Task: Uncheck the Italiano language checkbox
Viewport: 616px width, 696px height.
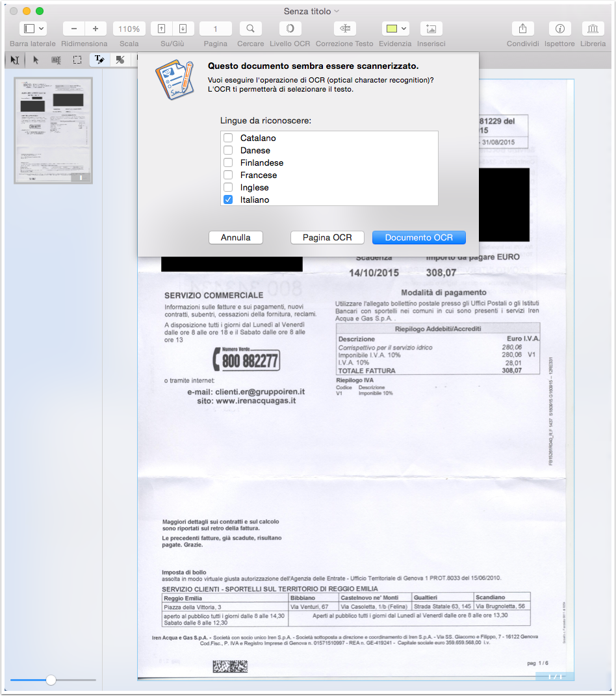Action: pos(228,200)
